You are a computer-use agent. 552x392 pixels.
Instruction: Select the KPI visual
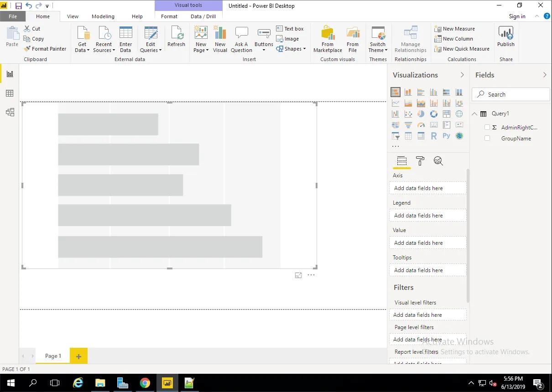pyautogui.click(x=459, y=125)
